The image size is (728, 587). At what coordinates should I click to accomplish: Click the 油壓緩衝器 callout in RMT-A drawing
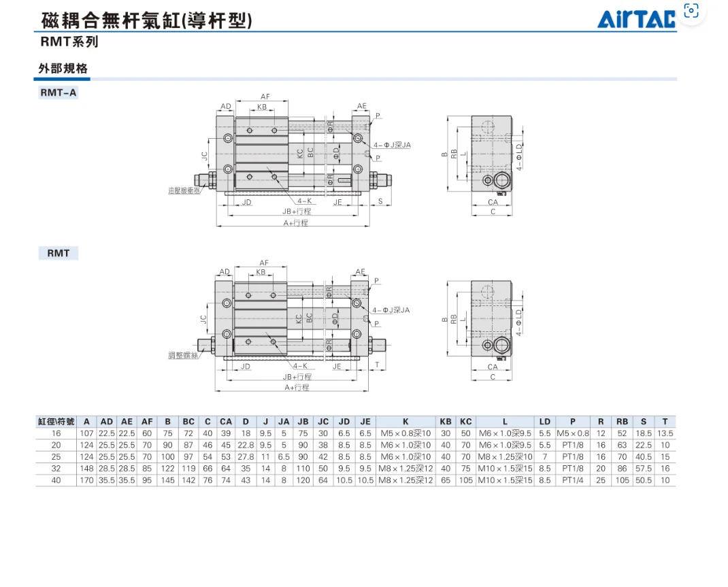[184, 190]
